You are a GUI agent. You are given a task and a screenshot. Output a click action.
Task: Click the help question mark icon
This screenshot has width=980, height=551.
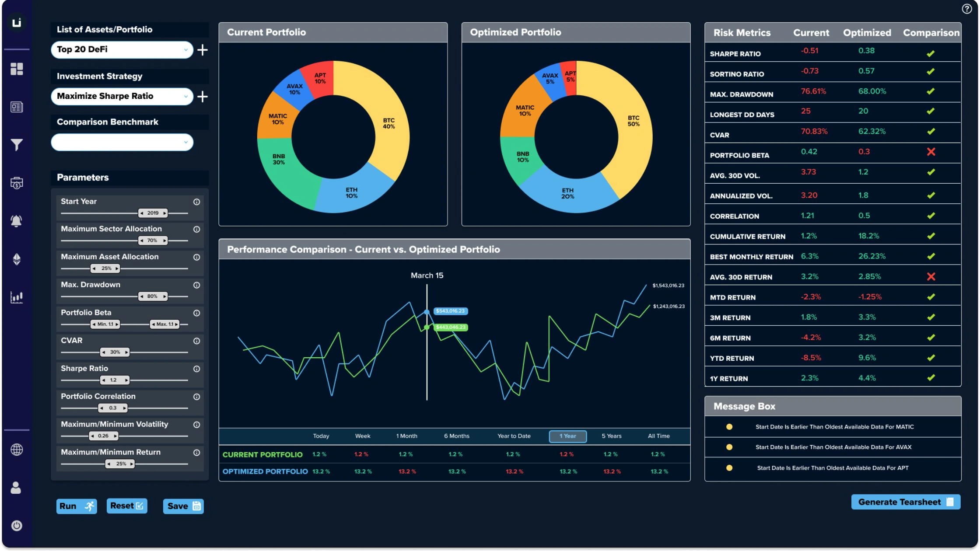[x=966, y=9]
